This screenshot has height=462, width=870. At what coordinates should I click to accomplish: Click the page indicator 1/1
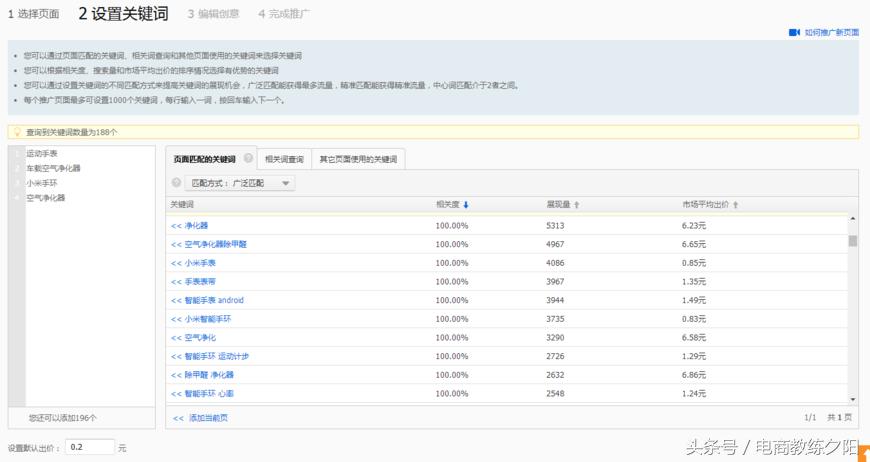tap(810, 418)
